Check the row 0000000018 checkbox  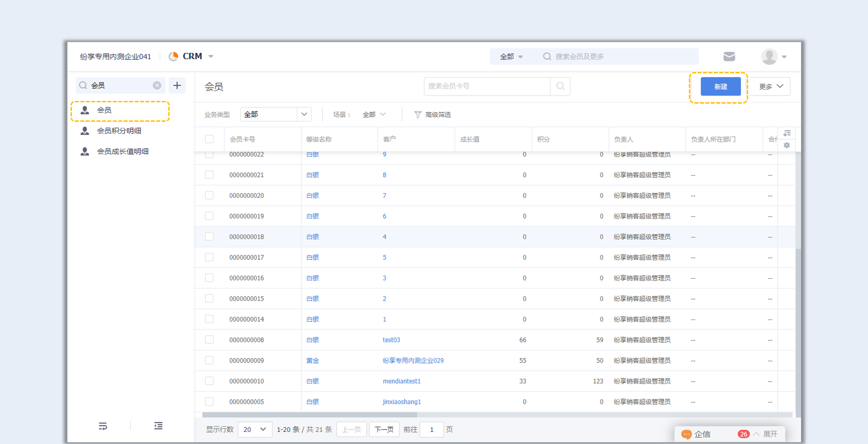coord(209,237)
